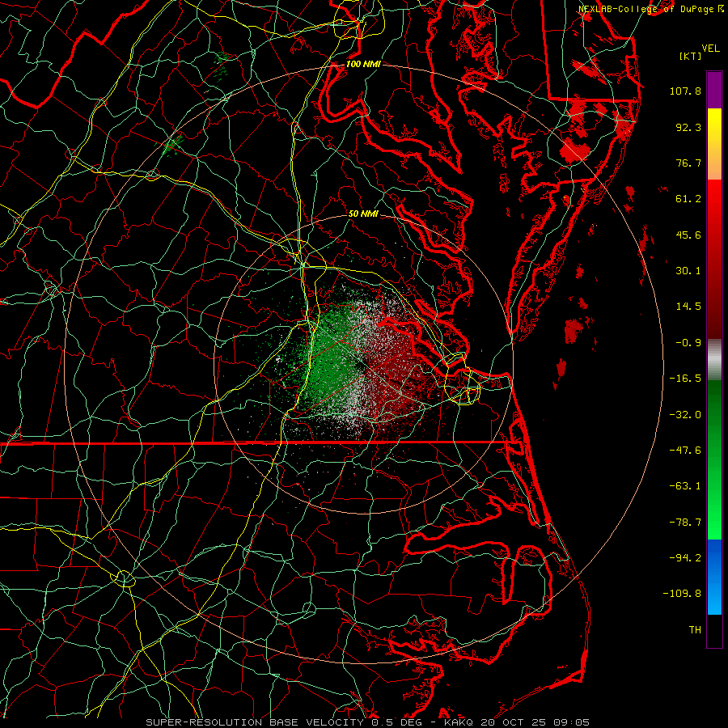Screen dimensions: 728x728
Task: Click the 14.5 legend value
Action: coord(688,307)
